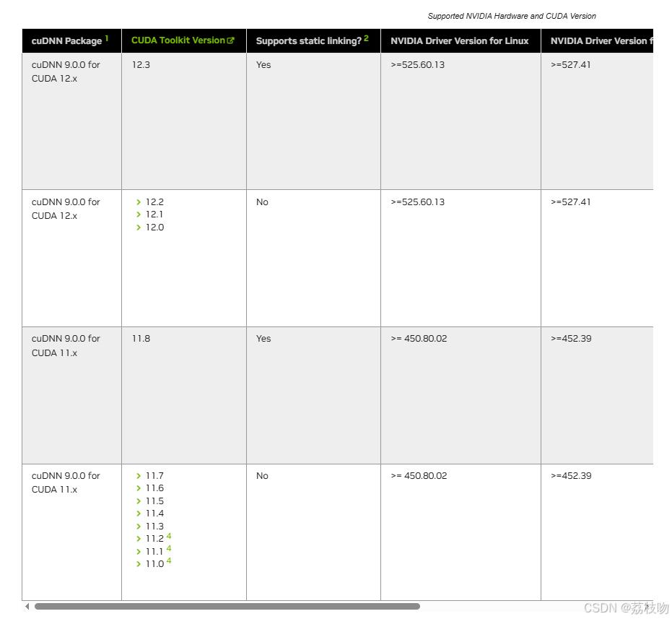Click the green chevron before 11.3
Image resolution: width=672 pixels, height=619 pixels.
pos(139,527)
